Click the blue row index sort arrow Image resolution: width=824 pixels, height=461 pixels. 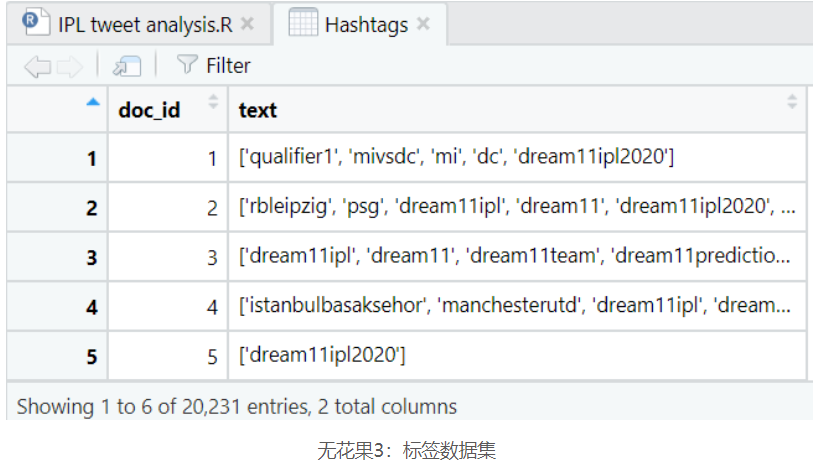(93, 101)
